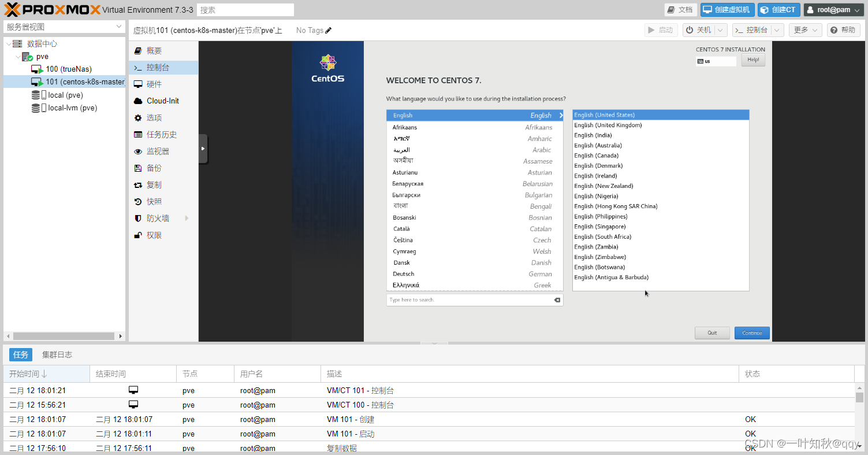
Task: Click the pve node server icon
Action: (28, 57)
